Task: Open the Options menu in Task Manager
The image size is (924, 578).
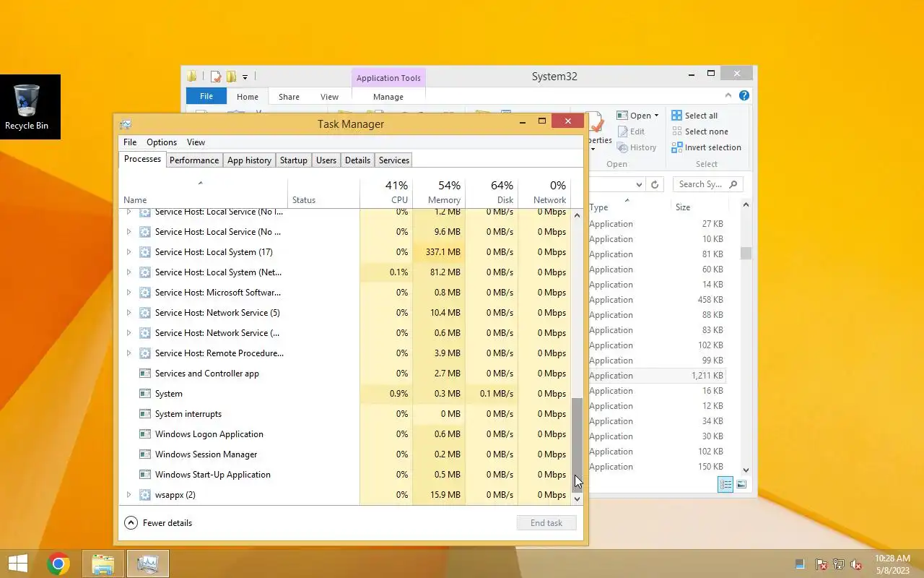Action: tap(162, 142)
